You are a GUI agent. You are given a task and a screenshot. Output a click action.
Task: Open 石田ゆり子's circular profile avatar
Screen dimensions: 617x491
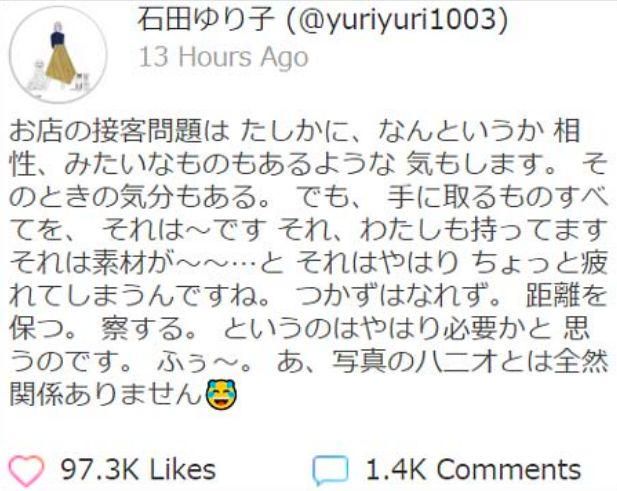pyautogui.click(x=58, y=54)
